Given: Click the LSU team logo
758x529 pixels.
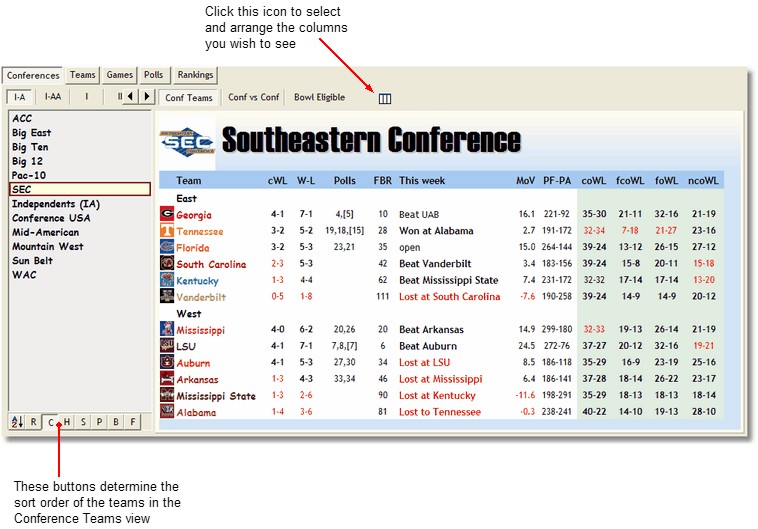Looking at the screenshot, I should click(x=167, y=345).
